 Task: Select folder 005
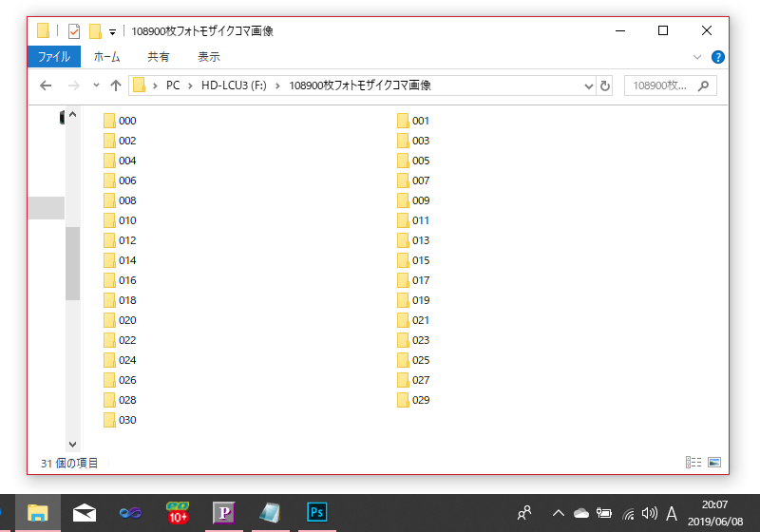point(413,161)
